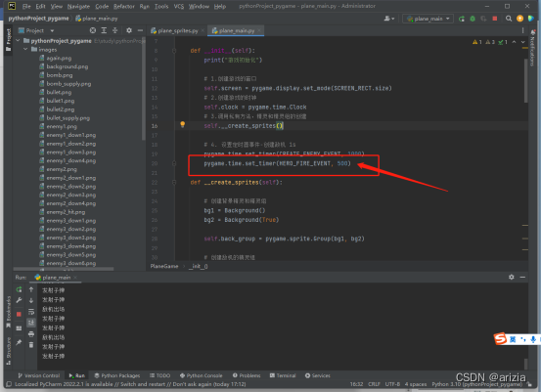Collapse the images folder in tree
This screenshot has height=392, width=541.
[x=25, y=49]
